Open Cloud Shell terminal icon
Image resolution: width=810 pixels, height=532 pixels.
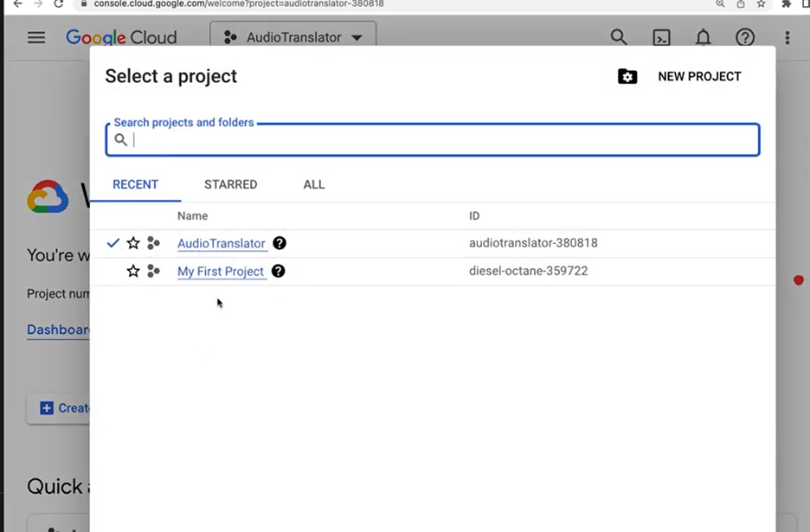661,38
